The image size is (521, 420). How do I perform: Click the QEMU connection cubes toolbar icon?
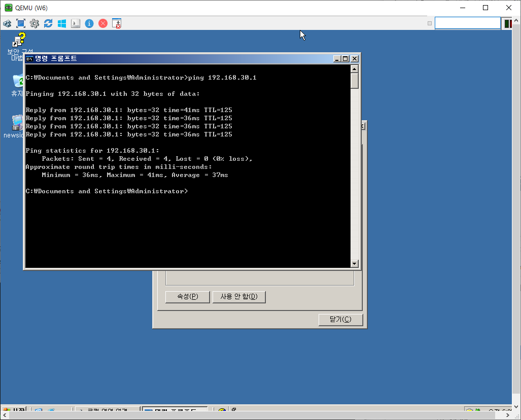coord(7,24)
